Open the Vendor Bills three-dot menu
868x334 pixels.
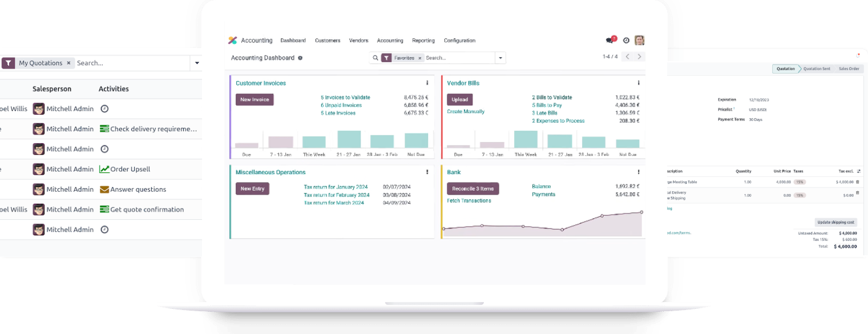point(638,83)
